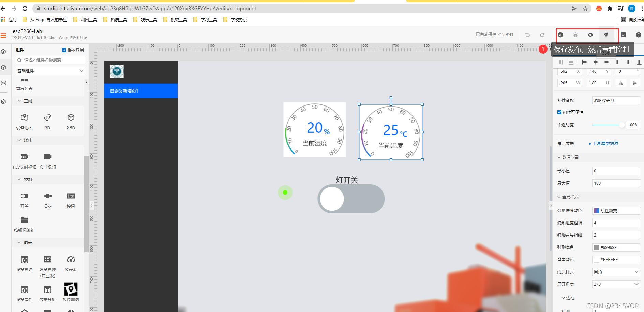The width and height of the screenshot is (644, 312).
Task: Undo the last edit
Action: (527, 35)
